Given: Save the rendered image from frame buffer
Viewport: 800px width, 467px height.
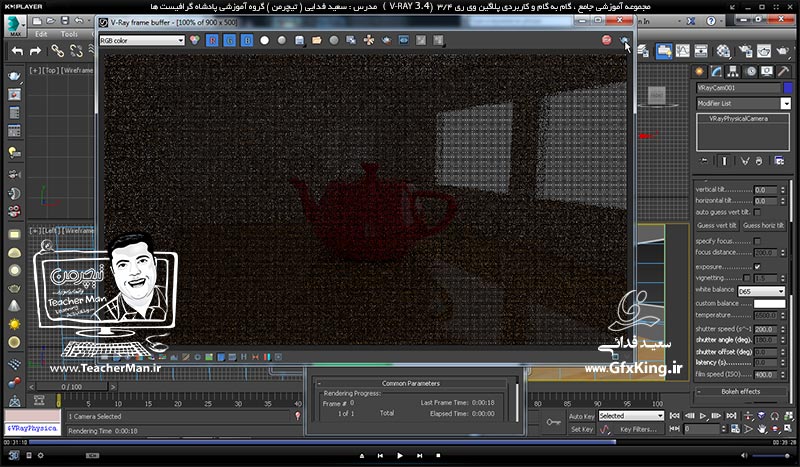Looking at the screenshot, I should (x=299, y=40).
